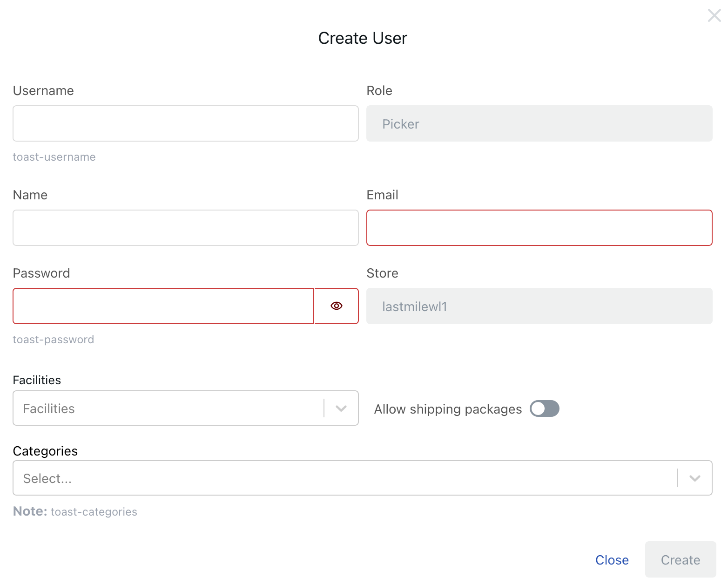
Task: Click the 'Create User' dialog heading
Action: 363,38
